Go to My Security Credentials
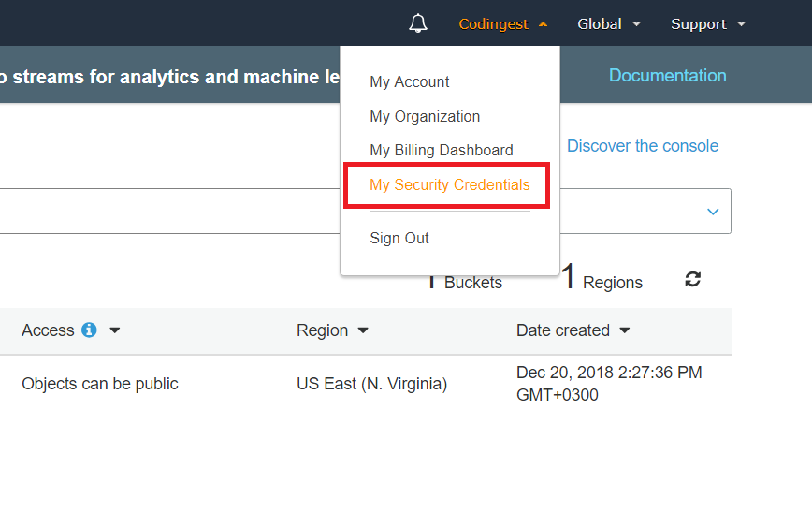The height and width of the screenshot is (513, 812). point(449,185)
